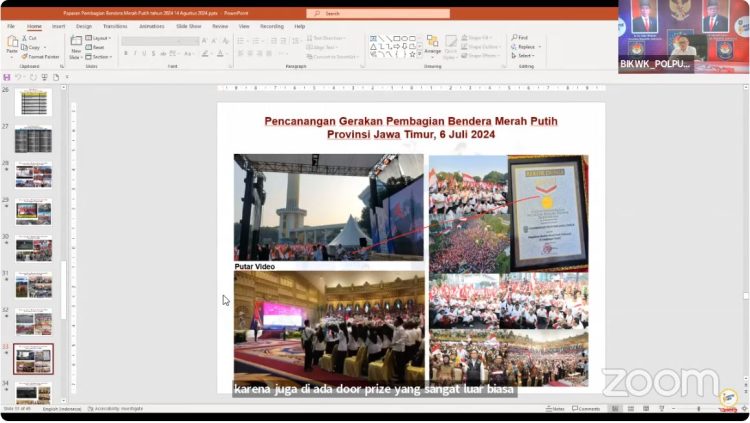Viewport: 750px width, 423px height.
Task: Click the PowerPoint Search box
Action: (x=378, y=13)
